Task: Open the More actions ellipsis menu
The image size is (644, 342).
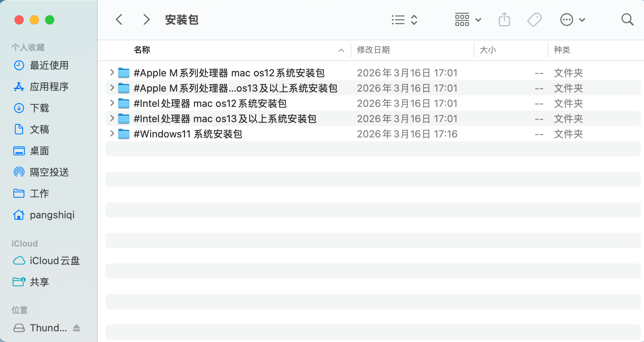Action: [572, 19]
